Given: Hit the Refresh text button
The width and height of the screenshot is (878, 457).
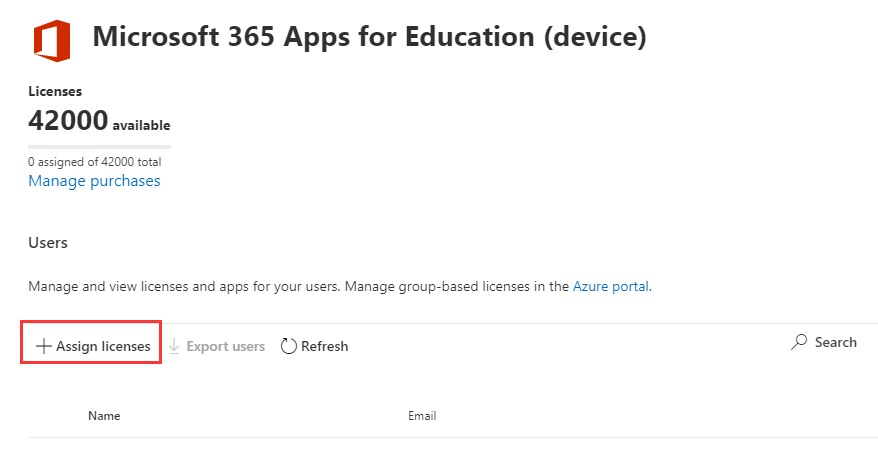Looking at the screenshot, I should point(324,346).
